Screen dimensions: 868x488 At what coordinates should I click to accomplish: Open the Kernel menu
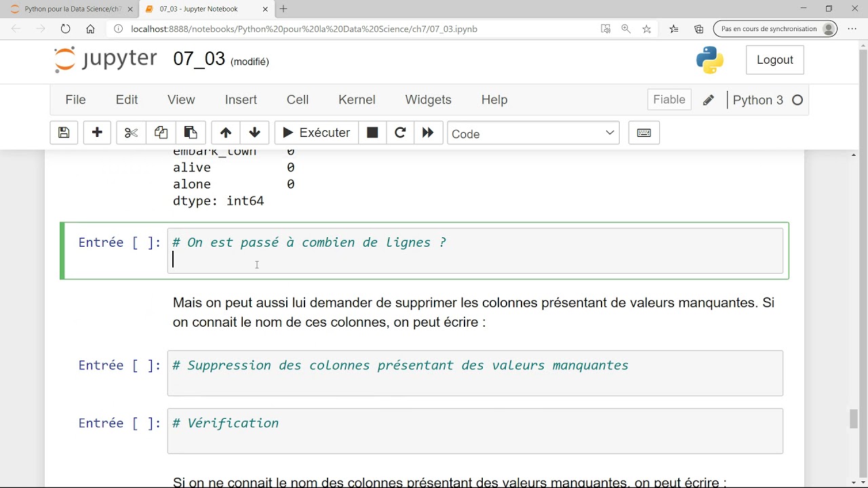(x=357, y=100)
